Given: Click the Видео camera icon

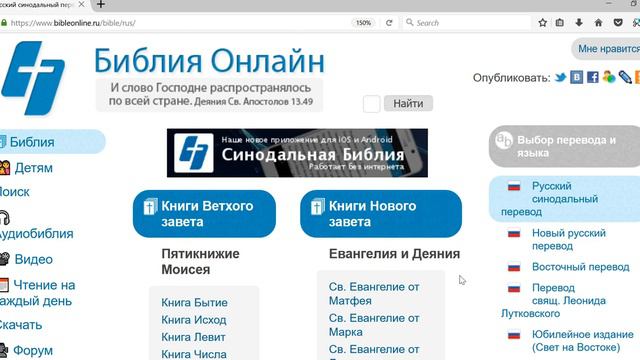Looking at the screenshot, I should point(4,259).
